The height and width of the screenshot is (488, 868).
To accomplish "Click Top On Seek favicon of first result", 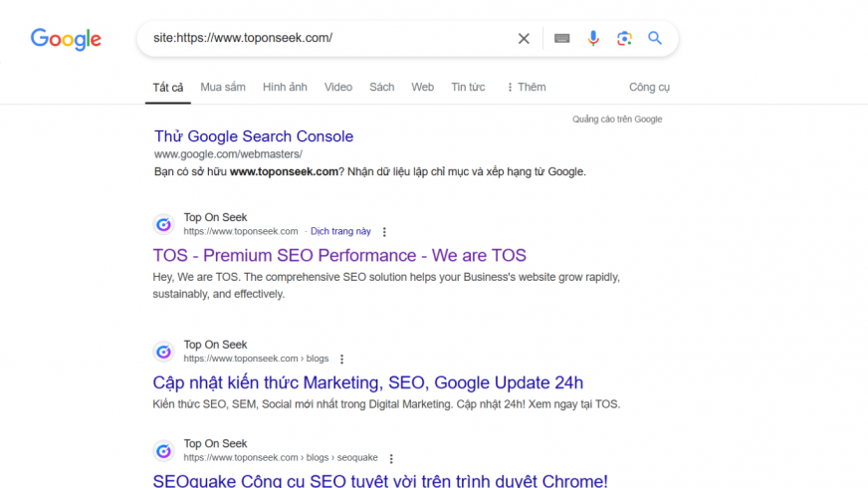I will click(x=163, y=225).
